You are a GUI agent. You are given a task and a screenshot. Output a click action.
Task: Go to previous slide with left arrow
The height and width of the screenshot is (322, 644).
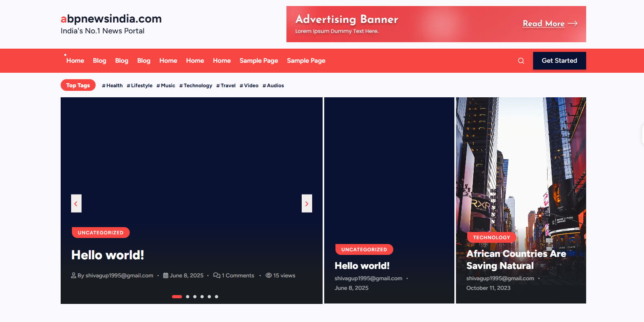point(76,203)
